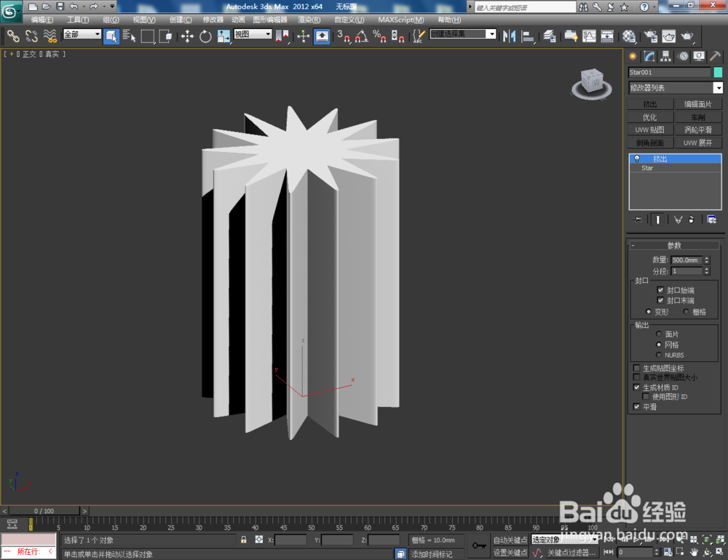The height and width of the screenshot is (560, 728).
Task: Select Patch 面片 output radio
Action: click(658, 334)
